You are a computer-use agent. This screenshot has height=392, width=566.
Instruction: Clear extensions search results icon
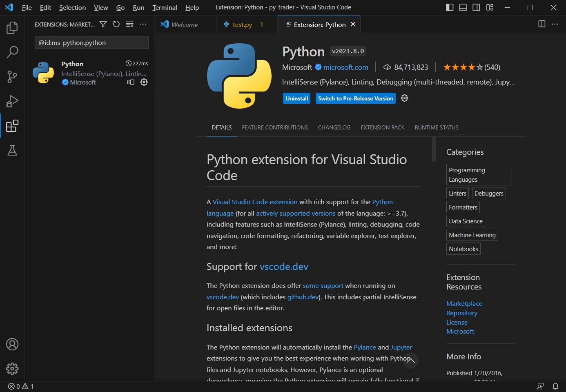(x=129, y=24)
